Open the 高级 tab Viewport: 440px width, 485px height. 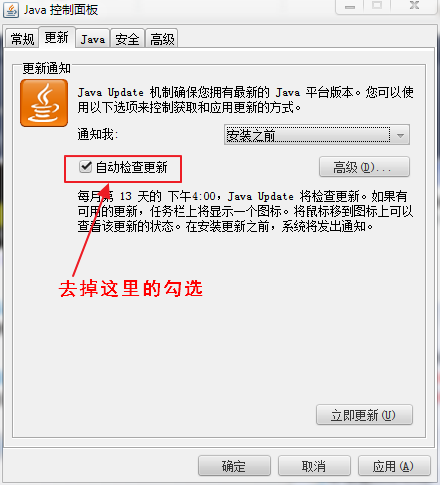pyautogui.click(x=162, y=39)
